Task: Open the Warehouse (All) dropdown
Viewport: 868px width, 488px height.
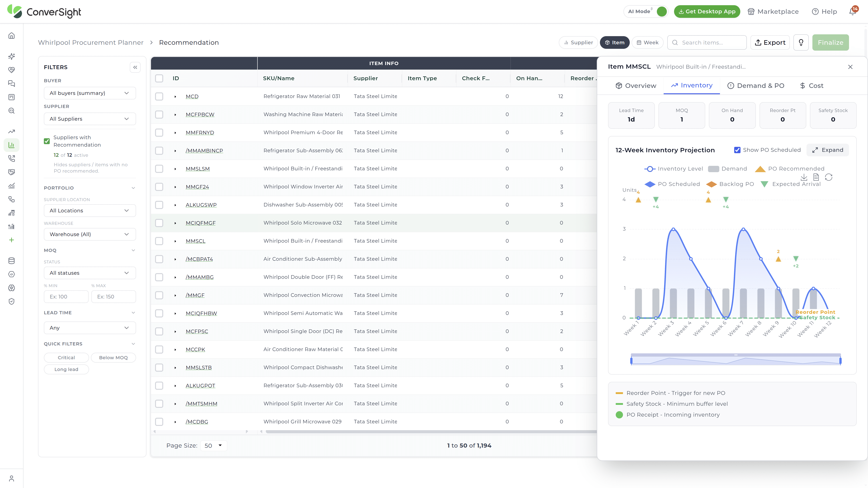Action: click(90, 235)
